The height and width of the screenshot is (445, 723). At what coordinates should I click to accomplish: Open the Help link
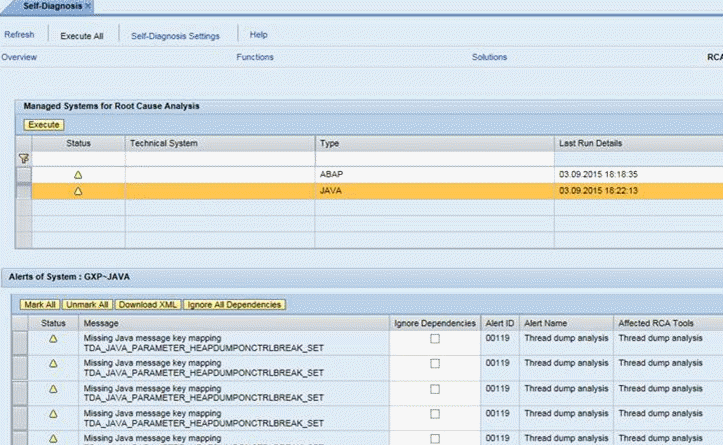tap(258, 35)
